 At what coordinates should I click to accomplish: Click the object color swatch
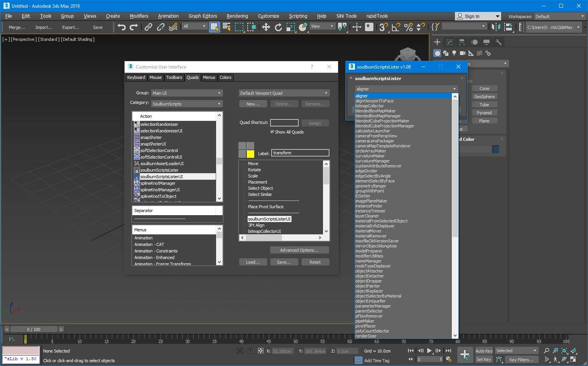click(x=496, y=149)
